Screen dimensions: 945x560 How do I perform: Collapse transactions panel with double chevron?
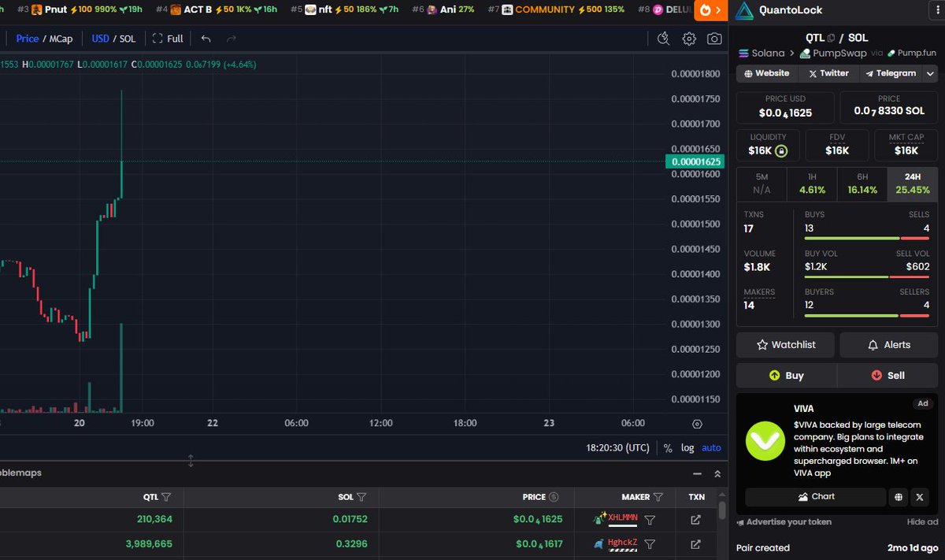point(717,474)
